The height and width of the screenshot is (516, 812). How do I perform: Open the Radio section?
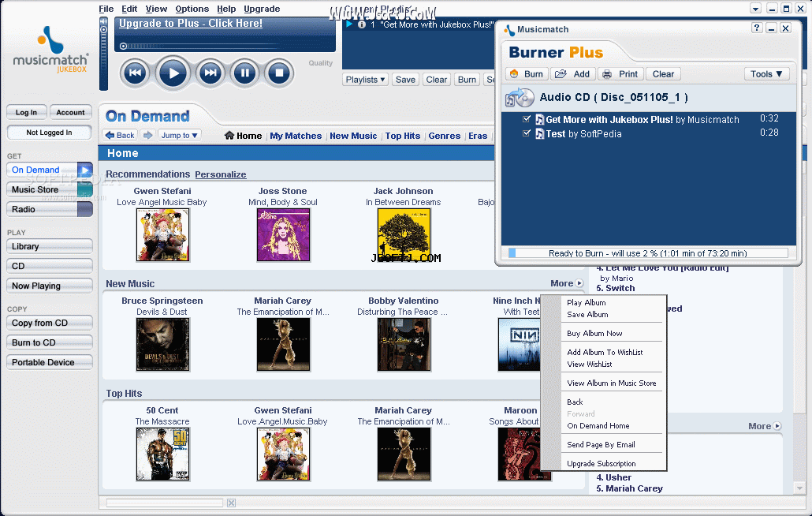50,209
